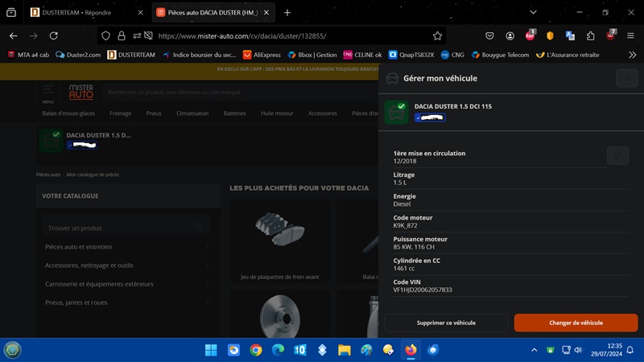Close the DUSTERTEAM Répondre tab
This screenshot has height=362, width=644.
(x=140, y=13)
